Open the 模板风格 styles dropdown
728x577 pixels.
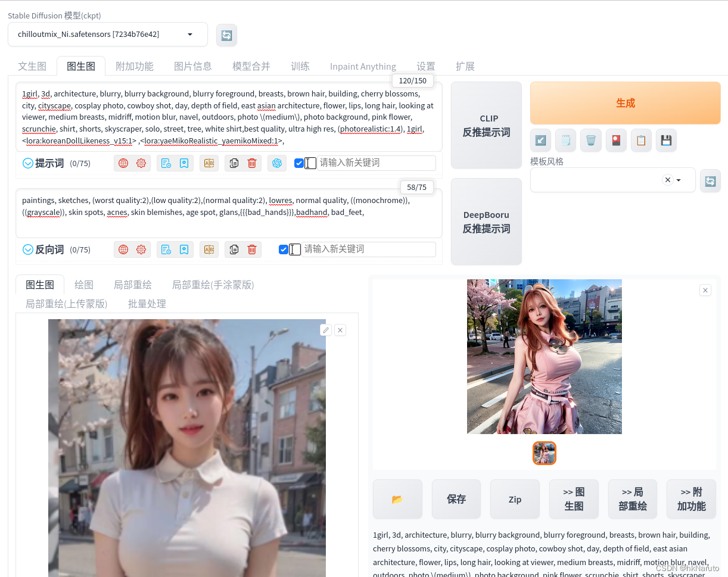tap(679, 179)
